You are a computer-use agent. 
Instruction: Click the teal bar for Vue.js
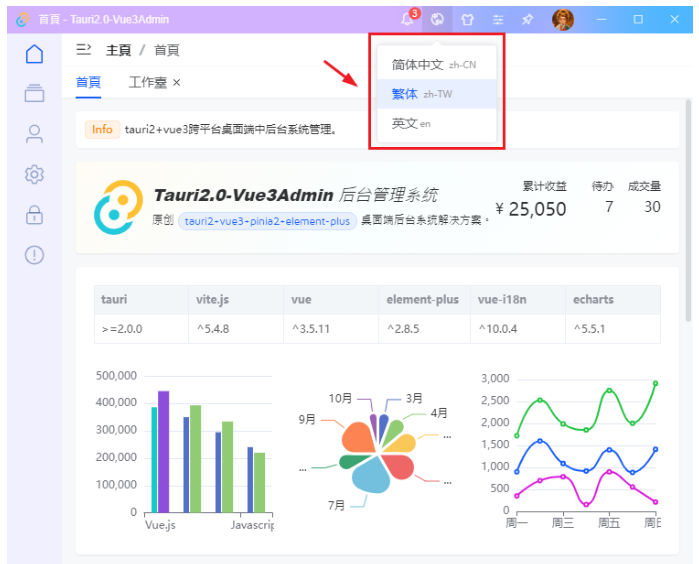154,460
